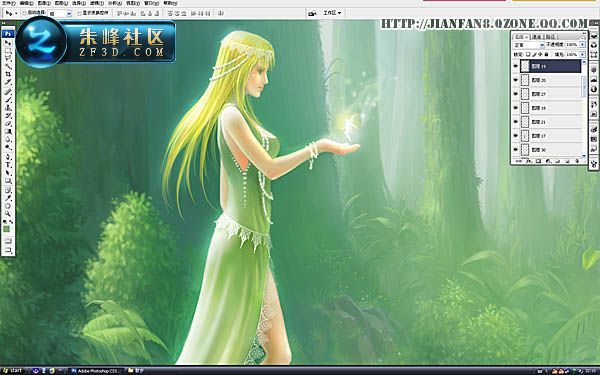Open the 滤镜 filter menu
Screen dimensions: 600x375
coord(95,3)
